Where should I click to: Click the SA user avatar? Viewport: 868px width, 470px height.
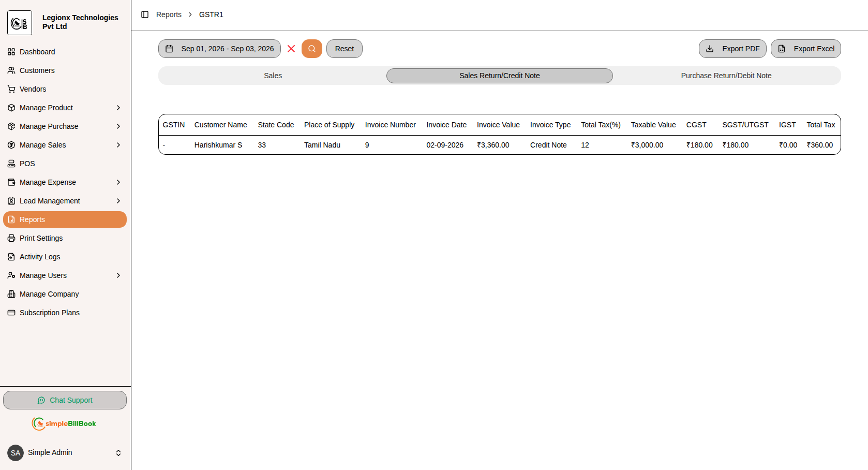[16, 453]
